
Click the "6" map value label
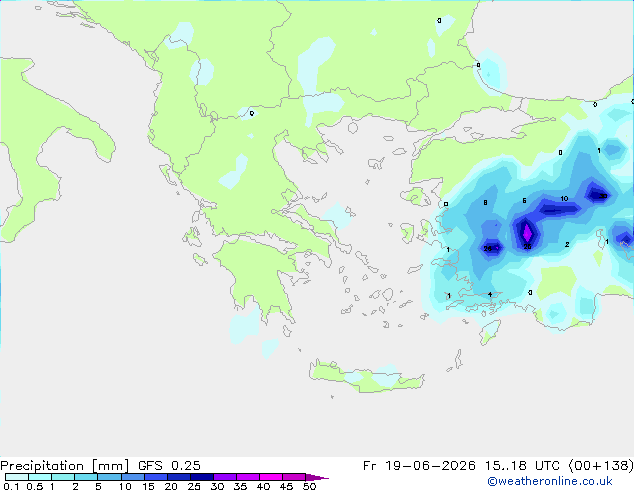coord(524,201)
